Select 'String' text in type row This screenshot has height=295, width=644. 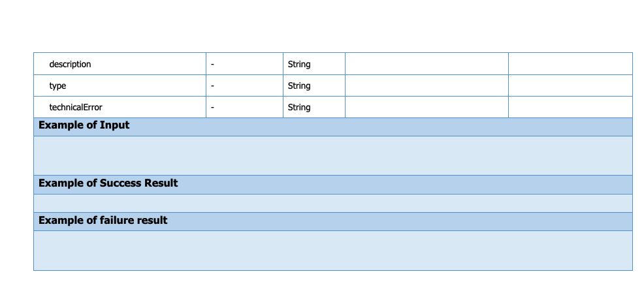(299, 86)
